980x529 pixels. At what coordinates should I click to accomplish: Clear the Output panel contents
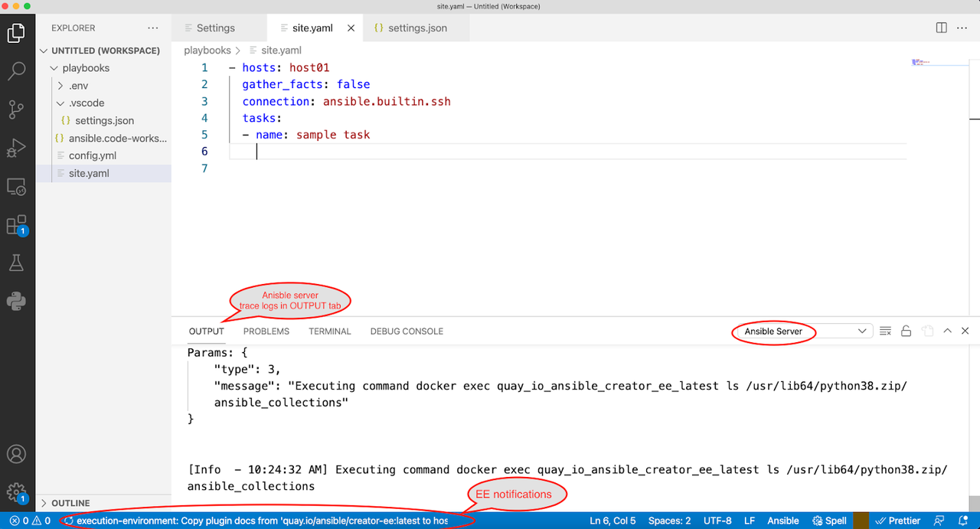pos(885,331)
